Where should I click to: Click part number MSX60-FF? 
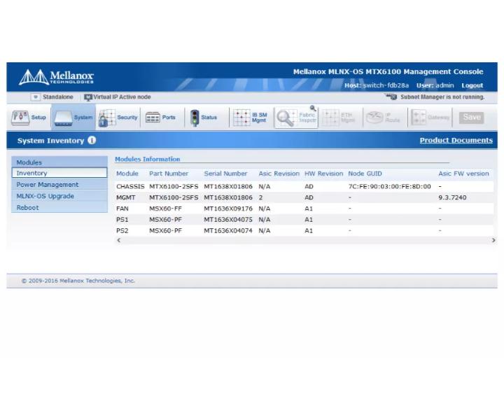click(x=165, y=209)
